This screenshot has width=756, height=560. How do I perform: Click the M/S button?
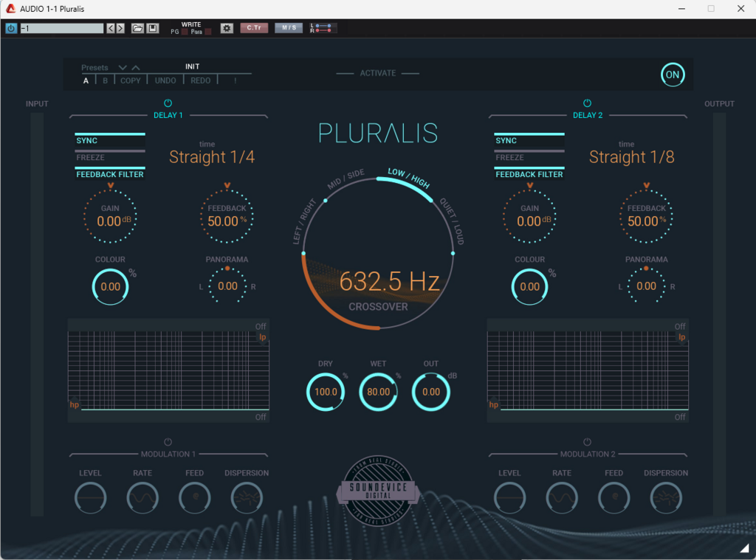[289, 28]
